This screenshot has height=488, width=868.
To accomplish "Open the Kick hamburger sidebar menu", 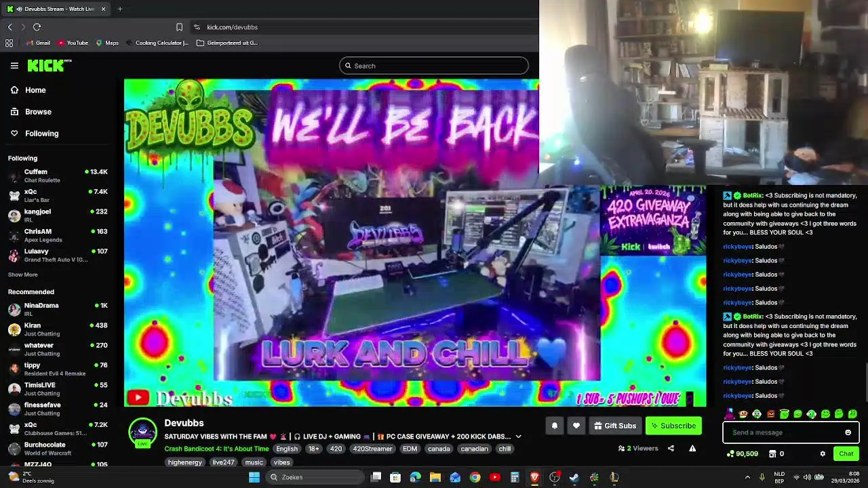I will (14, 66).
